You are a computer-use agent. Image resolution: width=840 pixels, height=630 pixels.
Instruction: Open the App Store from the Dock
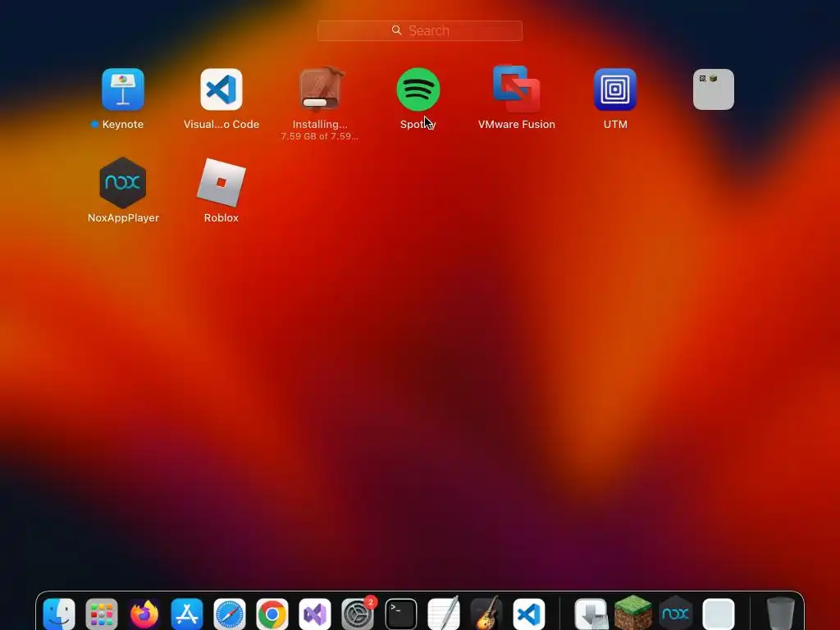(x=187, y=614)
